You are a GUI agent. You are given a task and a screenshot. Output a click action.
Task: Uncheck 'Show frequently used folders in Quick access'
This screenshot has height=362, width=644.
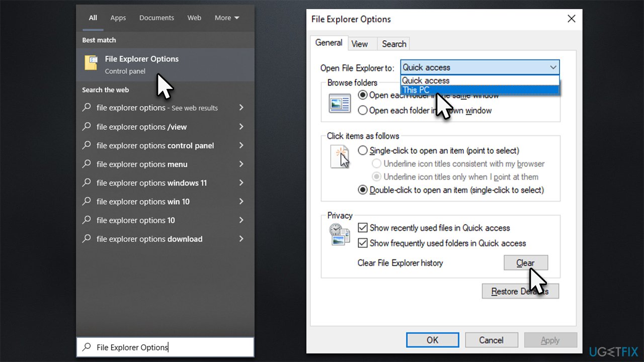pyautogui.click(x=363, y=243)
